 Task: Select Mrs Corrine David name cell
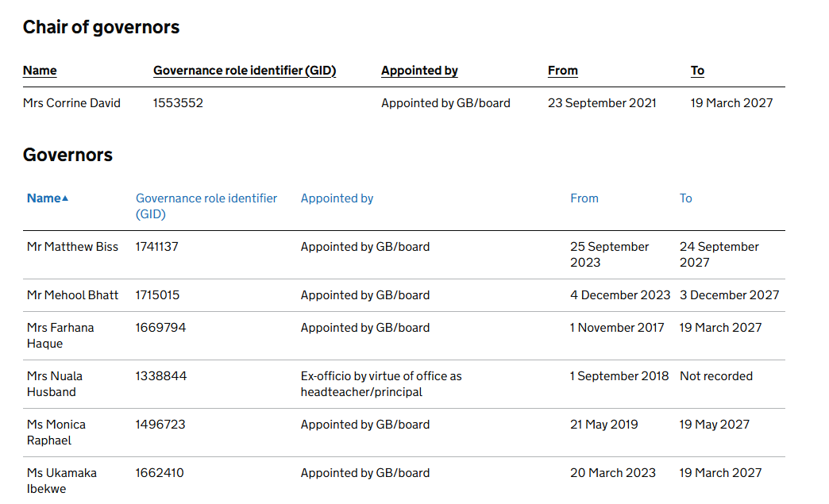click(x=71, y=103)
